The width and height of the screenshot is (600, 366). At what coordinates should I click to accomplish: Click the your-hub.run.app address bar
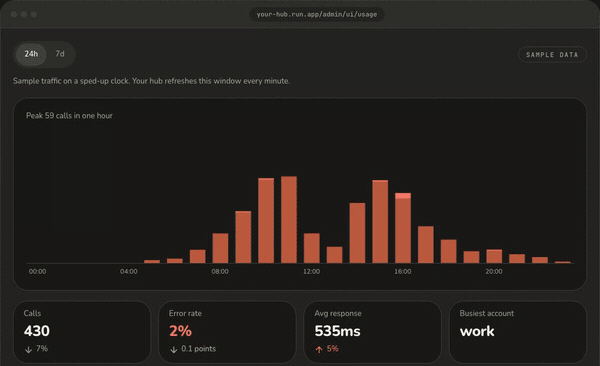coord(316,15)
